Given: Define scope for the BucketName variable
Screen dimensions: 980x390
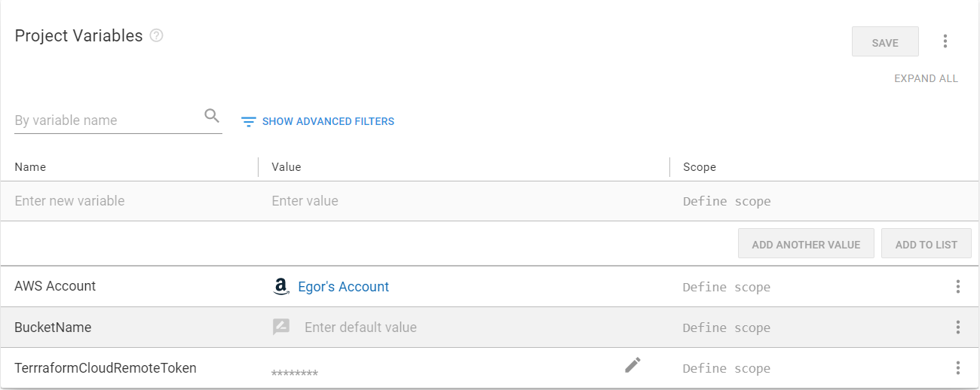Looking at the screenshot, I should (727, 328).
